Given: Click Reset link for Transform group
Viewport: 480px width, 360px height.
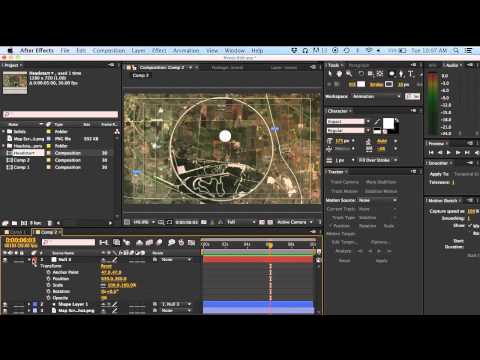Looking at the screenshot, I should tap(106, 266).
